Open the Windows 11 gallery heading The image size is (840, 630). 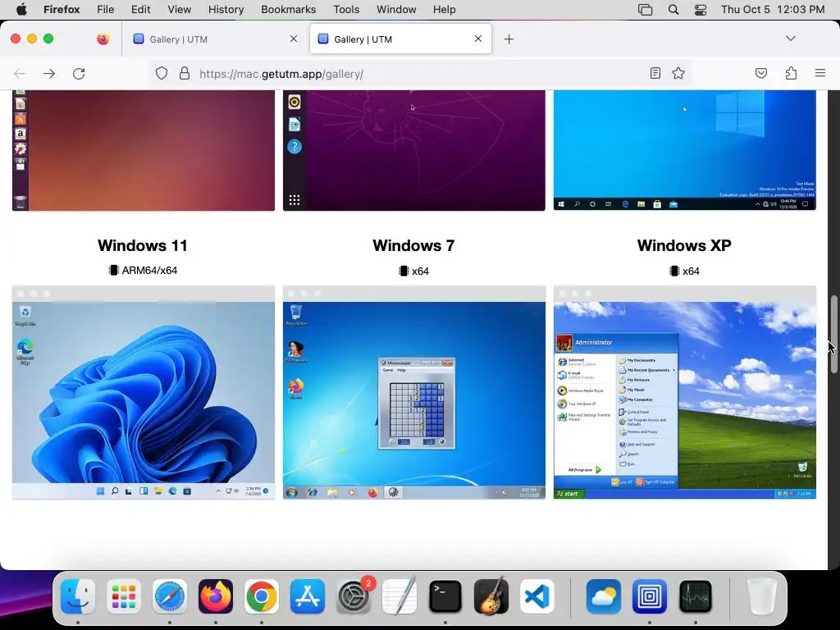(143, 245)
